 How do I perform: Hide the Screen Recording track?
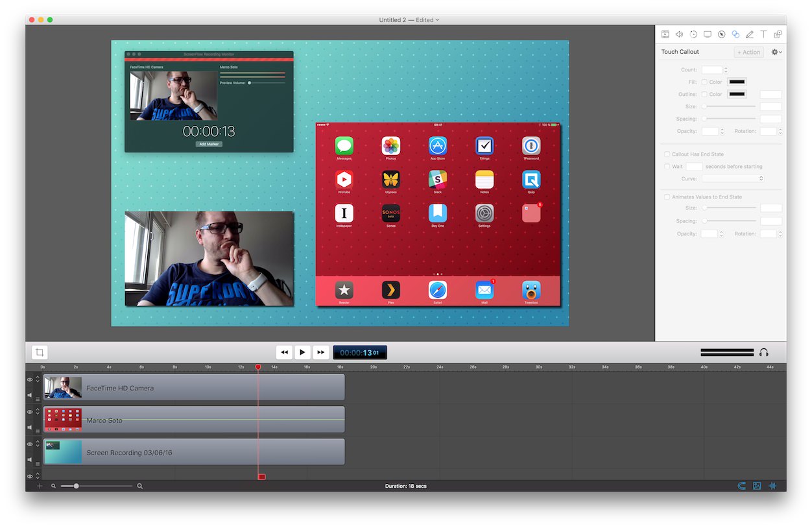tap(30, 444)
